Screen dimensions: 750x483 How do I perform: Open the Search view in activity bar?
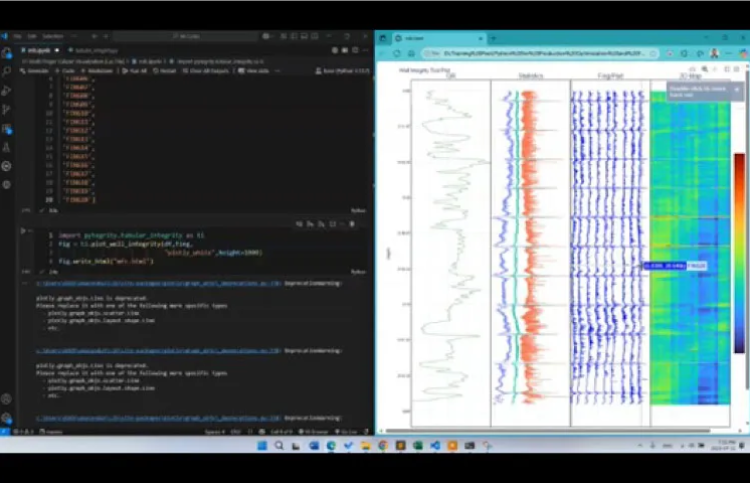point(7,72)
